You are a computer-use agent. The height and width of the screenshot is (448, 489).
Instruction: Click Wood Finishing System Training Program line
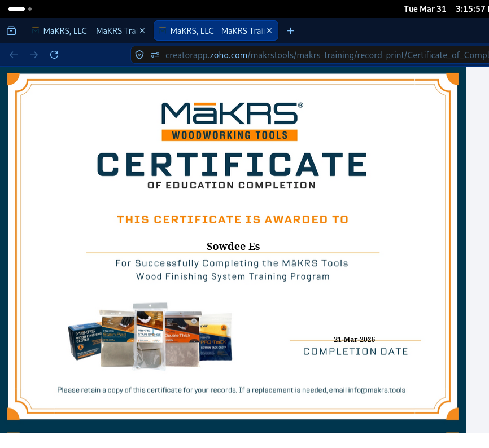tap(233, 276)
